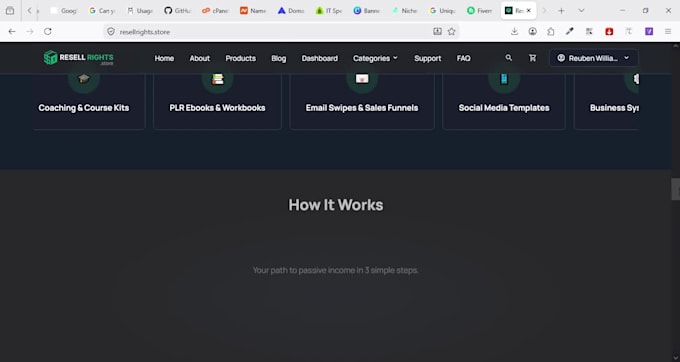Go back with the browser back arrow
Screen dimensions: 680x362
click(12, 31)
